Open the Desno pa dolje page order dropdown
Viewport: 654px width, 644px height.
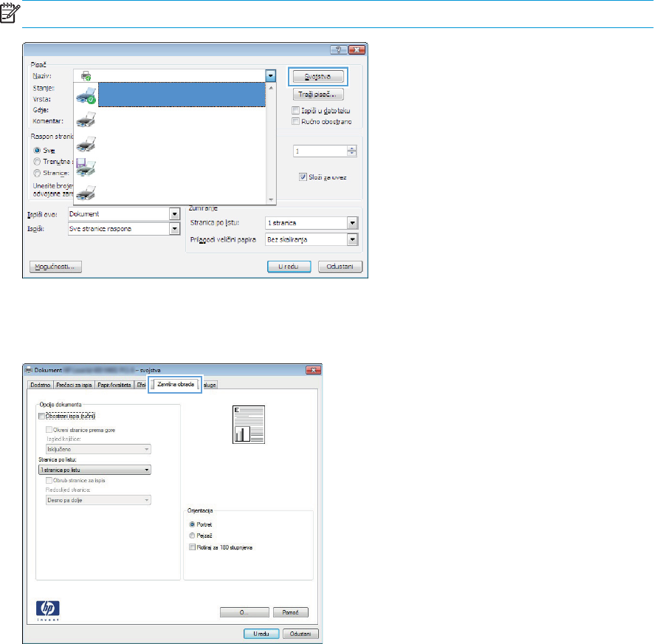[98, 500]
